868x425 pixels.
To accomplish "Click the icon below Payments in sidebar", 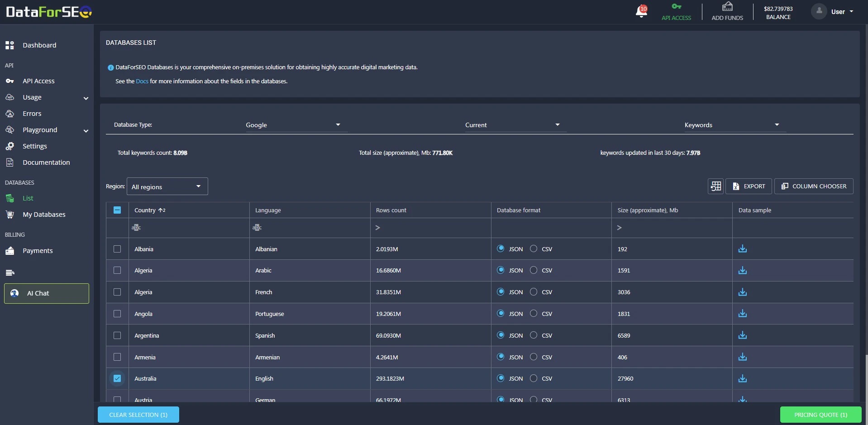I will [x=10, y=272].
